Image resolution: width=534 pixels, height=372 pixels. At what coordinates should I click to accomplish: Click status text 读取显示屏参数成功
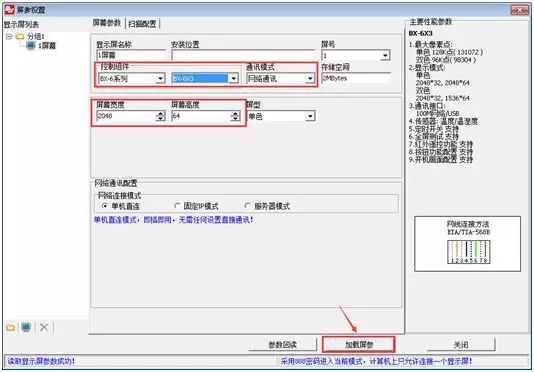tap(41, 361)
